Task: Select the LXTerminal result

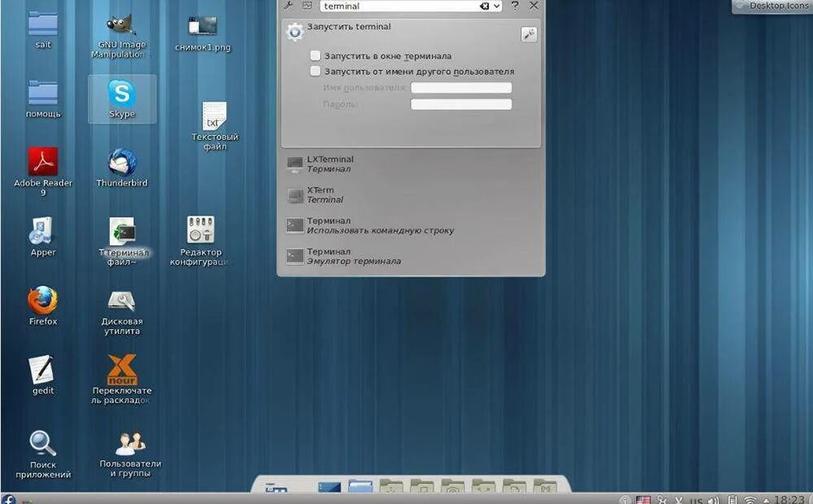Action: tap(411, 164)
